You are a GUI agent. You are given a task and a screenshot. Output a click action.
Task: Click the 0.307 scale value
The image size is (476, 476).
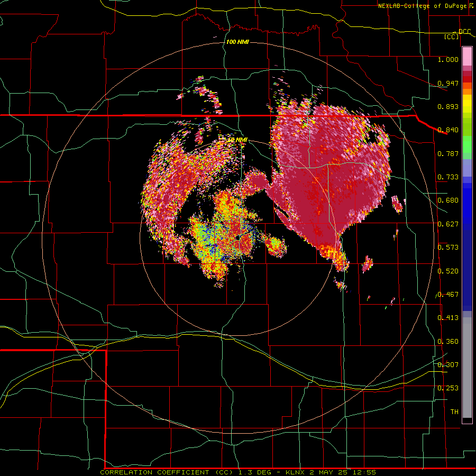(448, 364)
